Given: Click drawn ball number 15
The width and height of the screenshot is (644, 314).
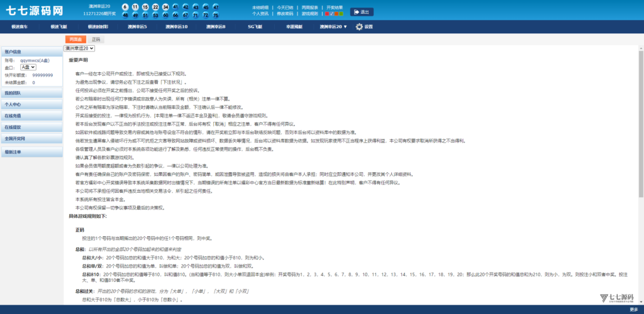Looking at the screenshot, I should tap(145, 8).
